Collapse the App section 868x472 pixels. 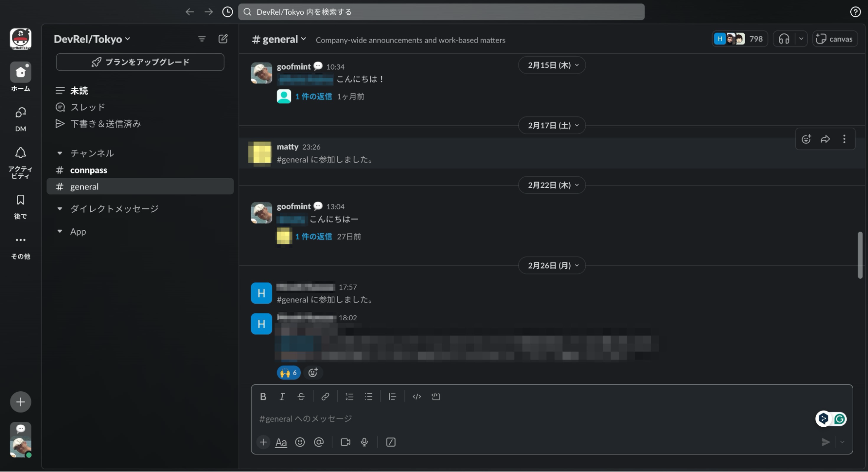pyautogui.click(x=60, y=232)
